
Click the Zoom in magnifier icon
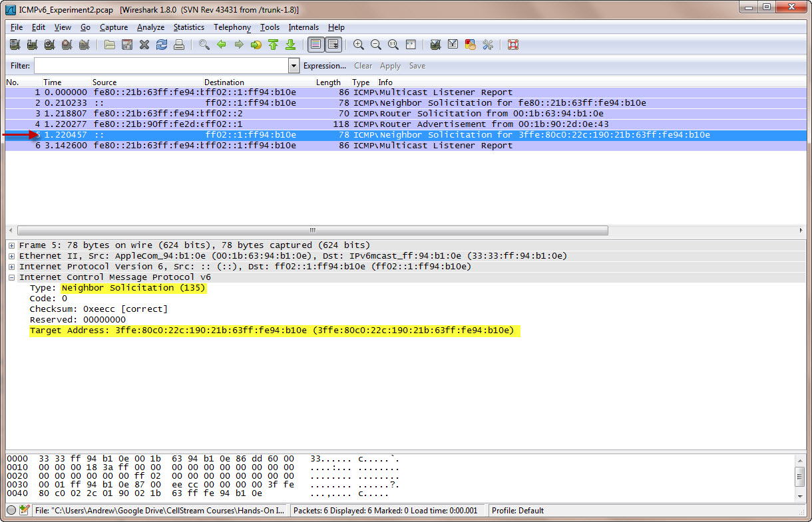[359, 45]
